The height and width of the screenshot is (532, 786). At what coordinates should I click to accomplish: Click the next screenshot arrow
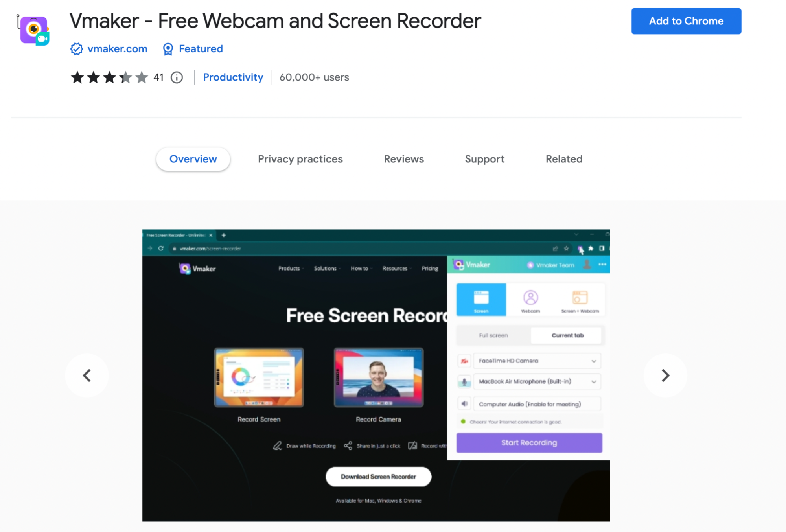point(666,374)
